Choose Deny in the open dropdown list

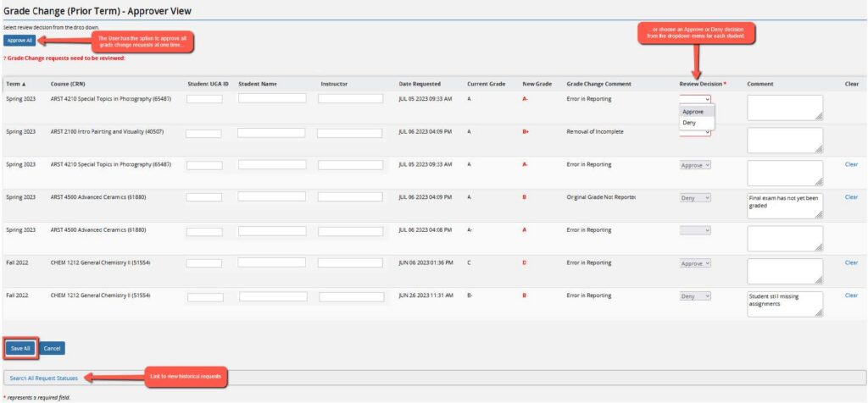689,123
